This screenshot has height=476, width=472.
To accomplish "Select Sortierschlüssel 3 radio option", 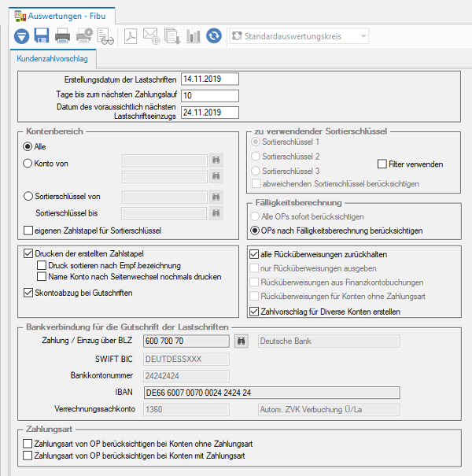I will [256, 171].
